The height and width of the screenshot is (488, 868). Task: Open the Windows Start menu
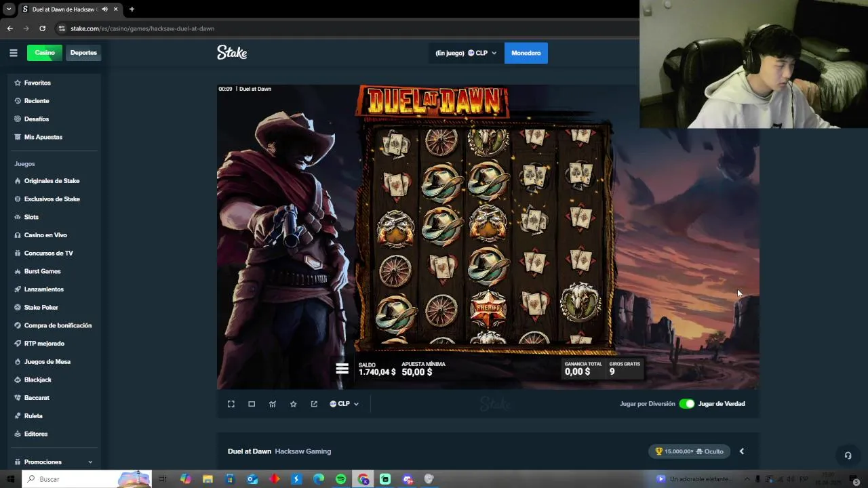pos(10,479)
